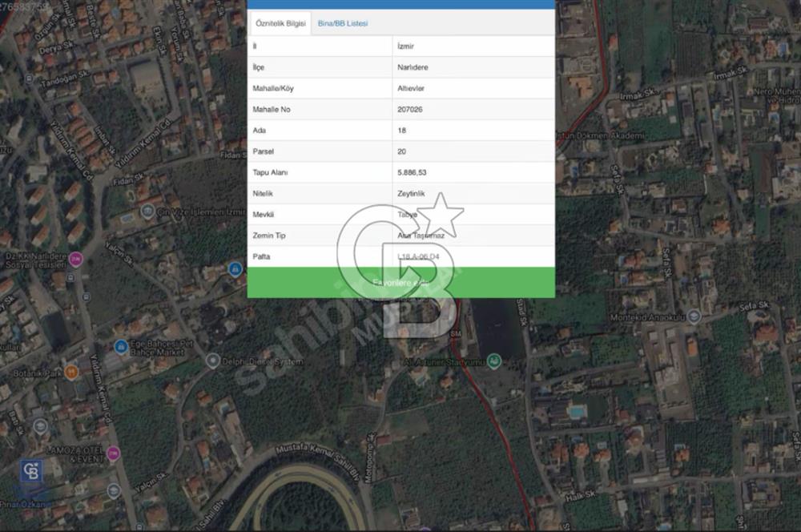Viewport: 801px width, 532px height.
Task: Click the Coldwell Banker CB logo badge
Action: click(x=33, y=471)
